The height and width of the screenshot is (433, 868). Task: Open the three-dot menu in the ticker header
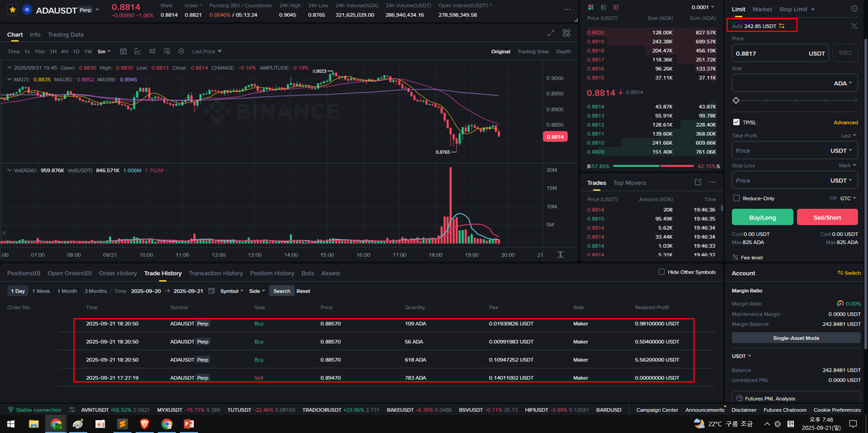(x=567, y=10)
